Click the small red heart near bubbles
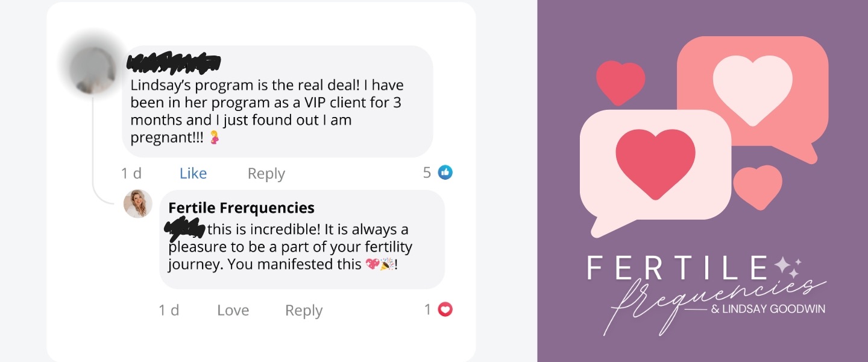The image size is (868, 362). (620, 83)
